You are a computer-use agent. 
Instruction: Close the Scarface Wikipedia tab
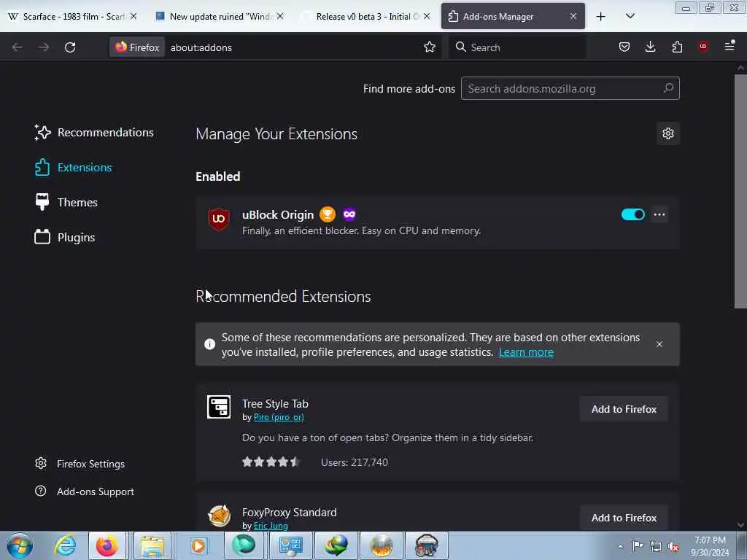tap(133, 16)
